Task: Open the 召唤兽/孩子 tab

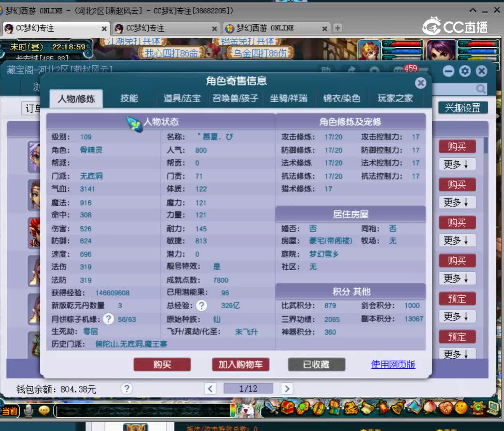Action: [x=235, y=99]
